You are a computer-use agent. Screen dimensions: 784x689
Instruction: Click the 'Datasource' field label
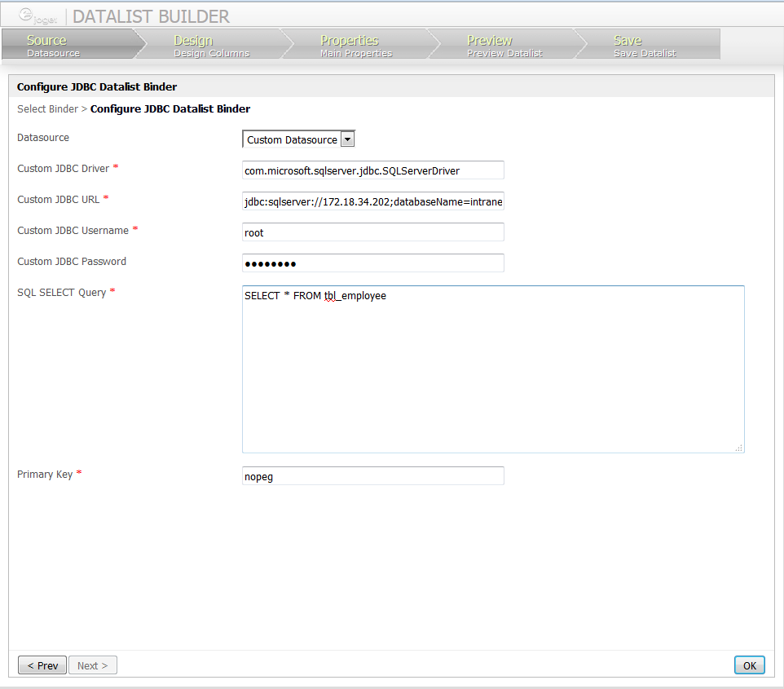43,138
